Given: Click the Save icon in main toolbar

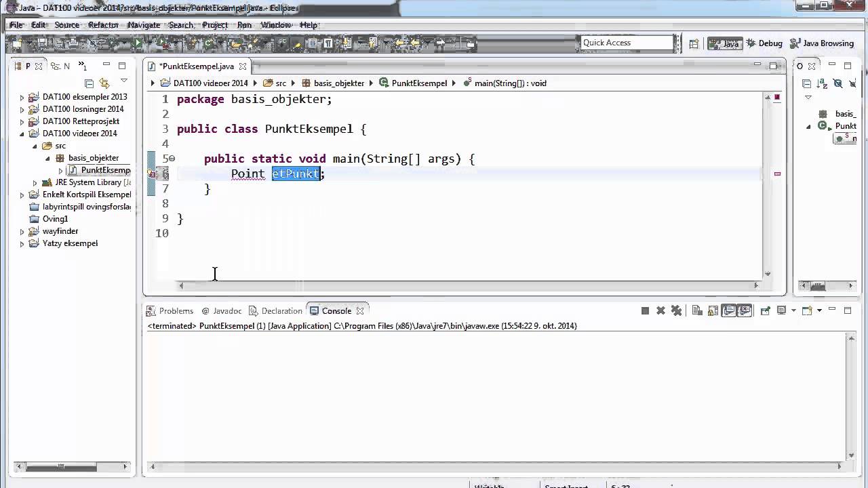Looking at the screenshot, I should (42, 43).
